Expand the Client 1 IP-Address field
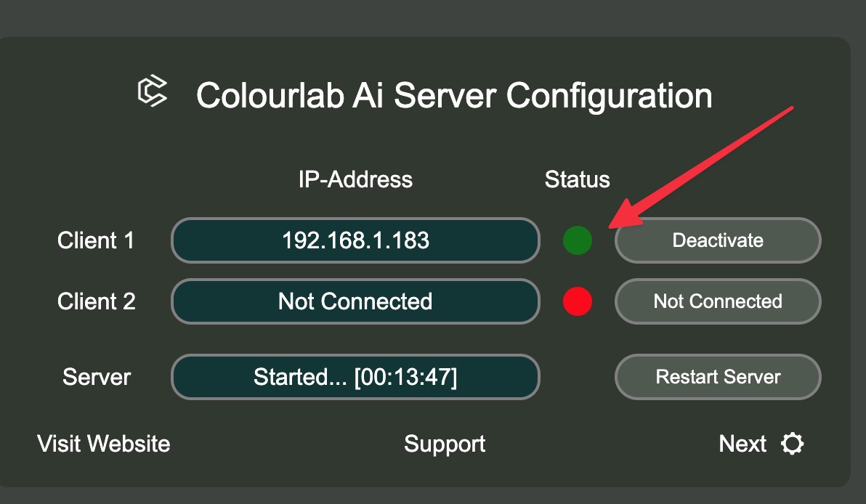 click(x=355, y=240)
